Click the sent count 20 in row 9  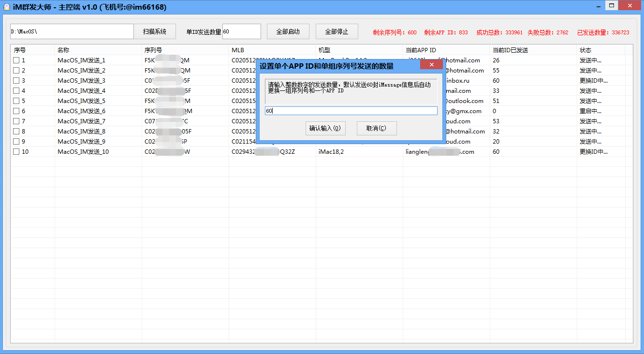click(496, 142)
